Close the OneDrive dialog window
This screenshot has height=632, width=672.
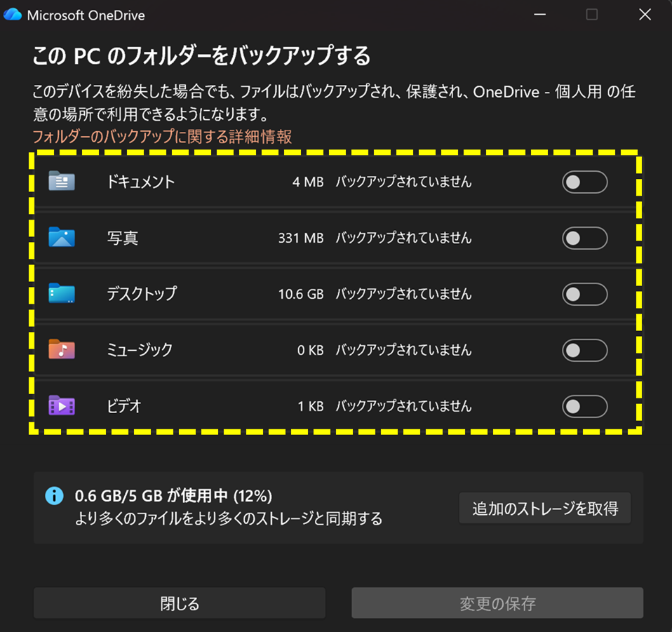tap(645, 15)
